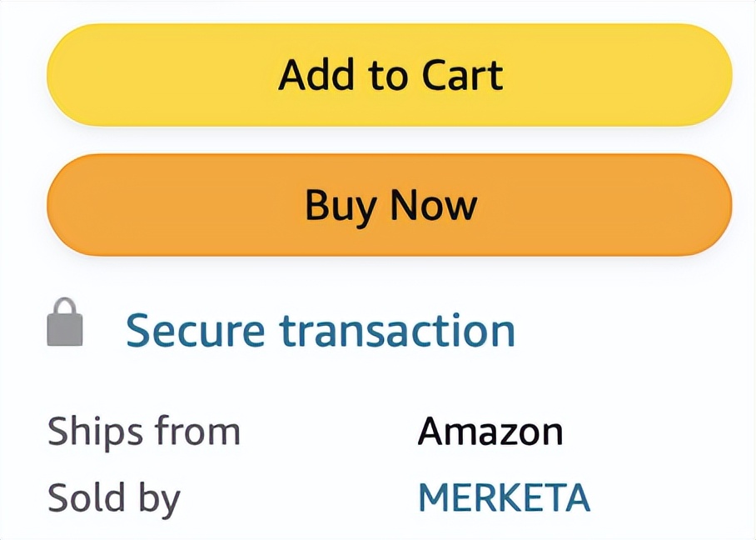
Task: Select the Amazon text next to Ships from
Action: pyautogui.click(x=490, y=432)
